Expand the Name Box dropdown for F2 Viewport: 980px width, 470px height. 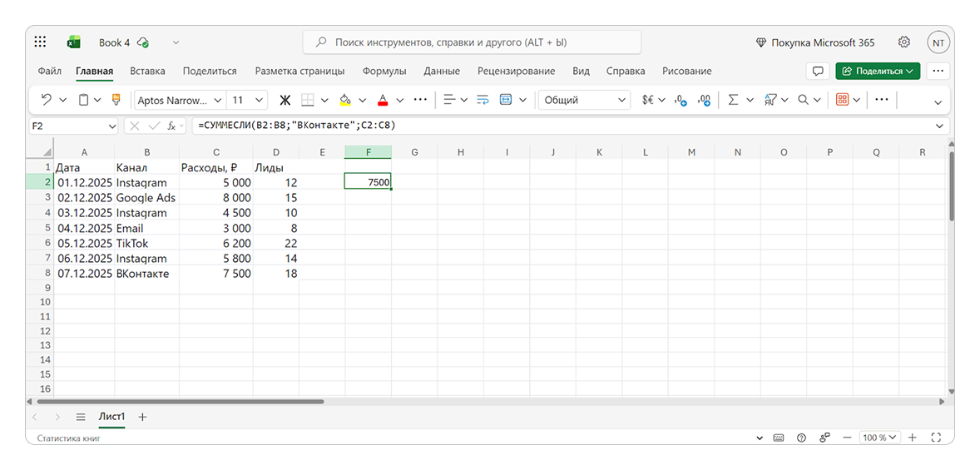coord(112,126)
